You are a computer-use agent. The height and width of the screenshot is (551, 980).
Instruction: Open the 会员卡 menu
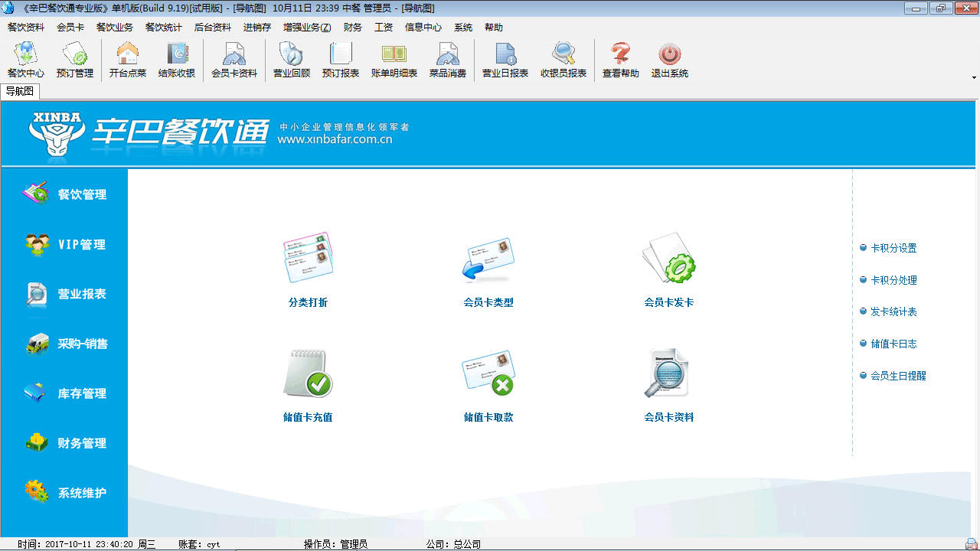70,28
